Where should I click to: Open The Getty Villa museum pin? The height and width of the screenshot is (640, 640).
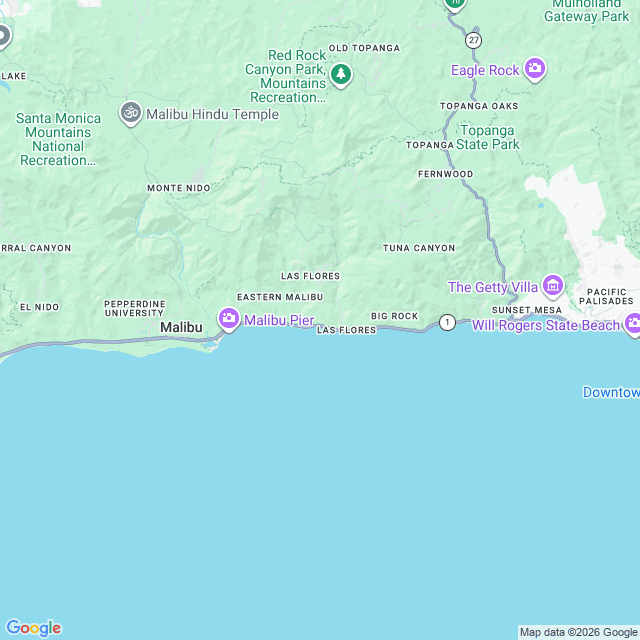[x=553, y=286]
